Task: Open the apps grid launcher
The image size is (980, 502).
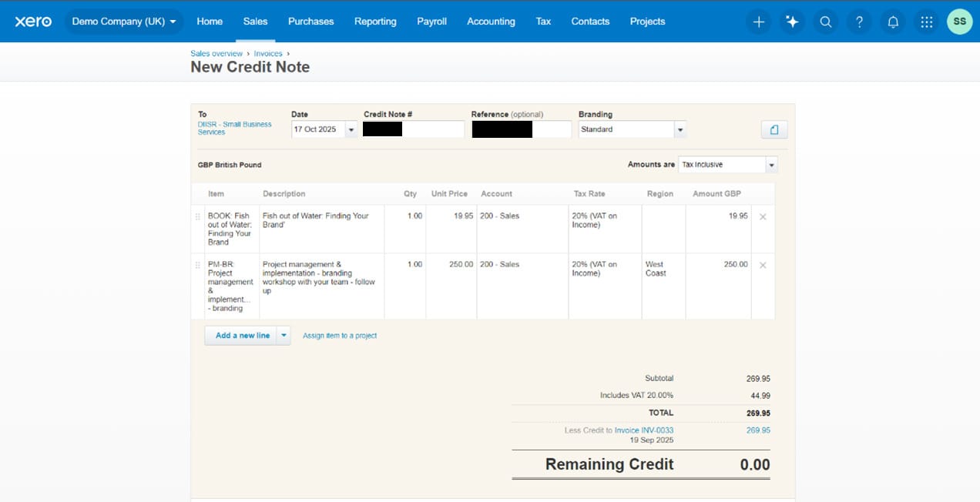Action: [926, 22]
